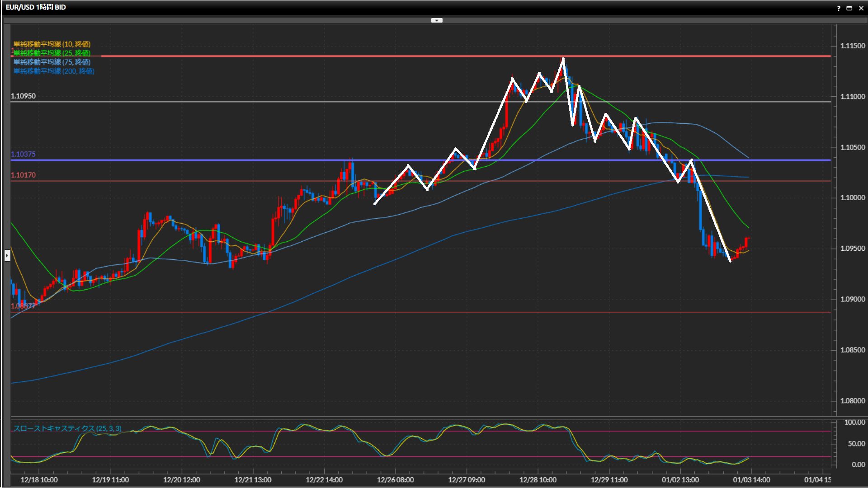Click the 1.10000 price axis label

852,198
